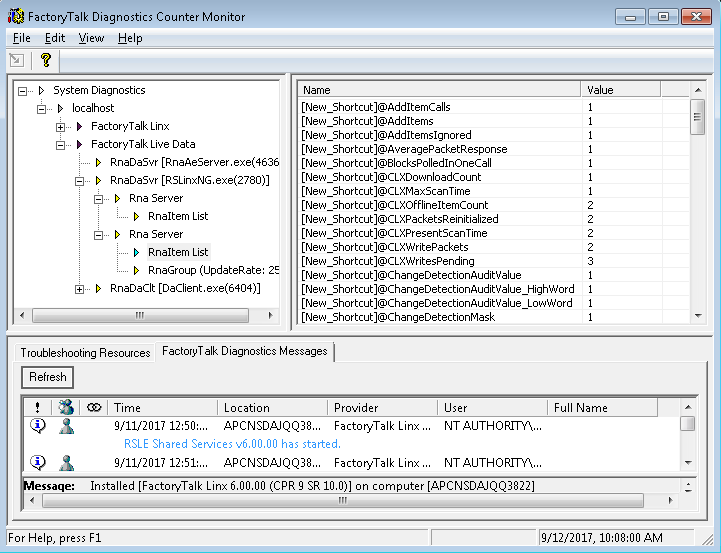Click the yellow question mark help icon

coord(45,60)
